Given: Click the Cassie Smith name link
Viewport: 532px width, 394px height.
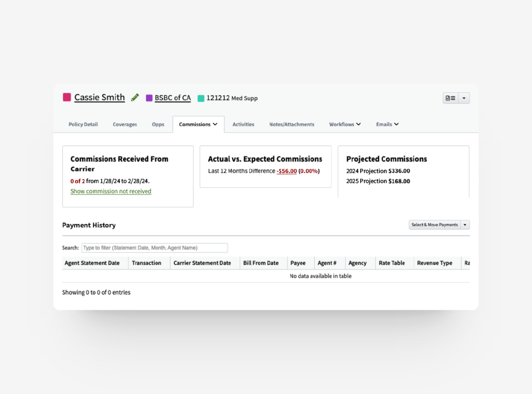Looking at the screenshot, I should click(x=99, y=97).
